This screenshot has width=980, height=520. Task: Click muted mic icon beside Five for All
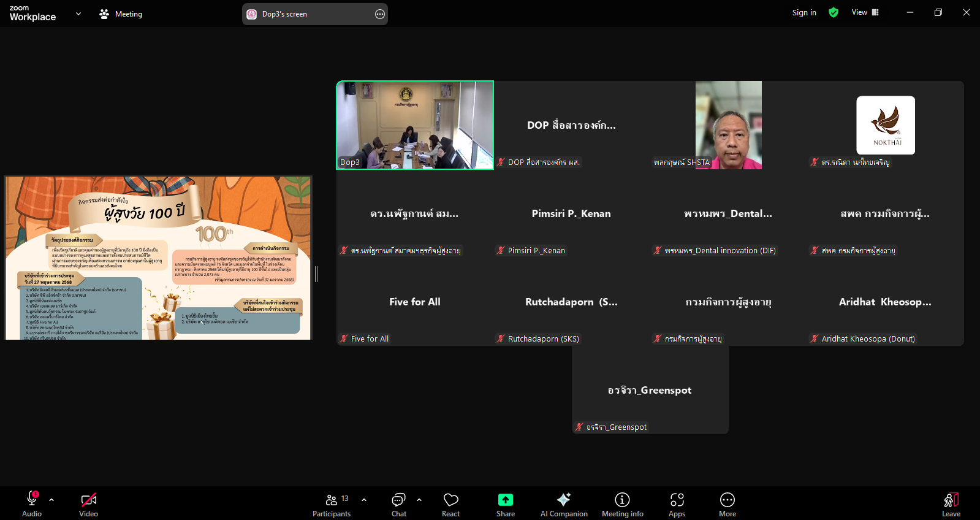(344, 338)
